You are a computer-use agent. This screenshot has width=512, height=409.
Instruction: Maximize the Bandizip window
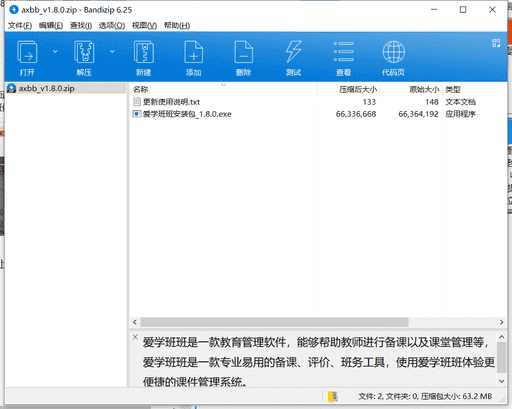pos(463,10)
